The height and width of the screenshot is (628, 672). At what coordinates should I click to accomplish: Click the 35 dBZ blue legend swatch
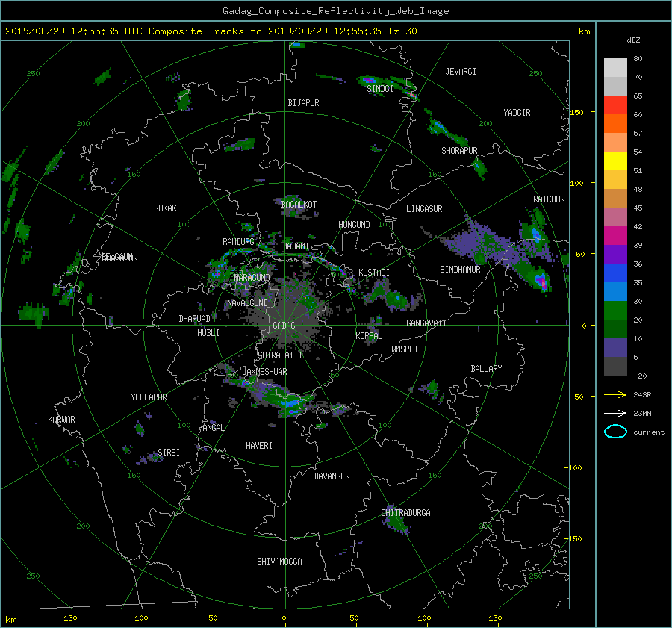(x=615, y=273)
